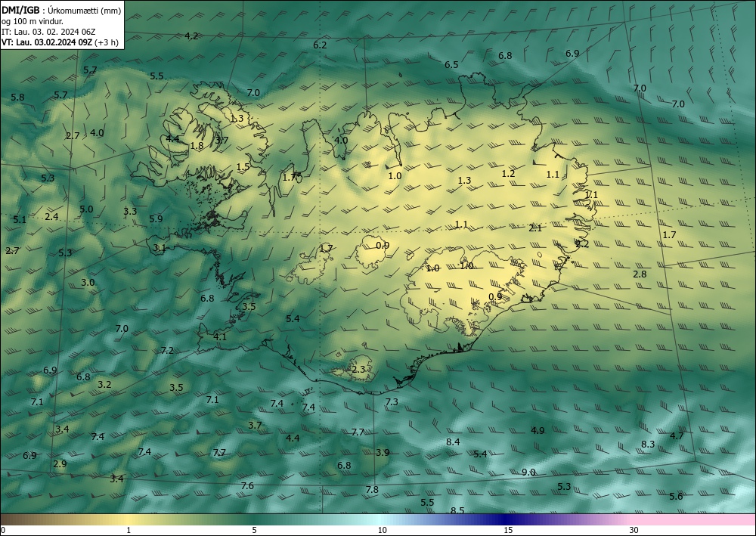756x536 pixels.
Task: Click the map value 9.0
Action: pos(528,472)
